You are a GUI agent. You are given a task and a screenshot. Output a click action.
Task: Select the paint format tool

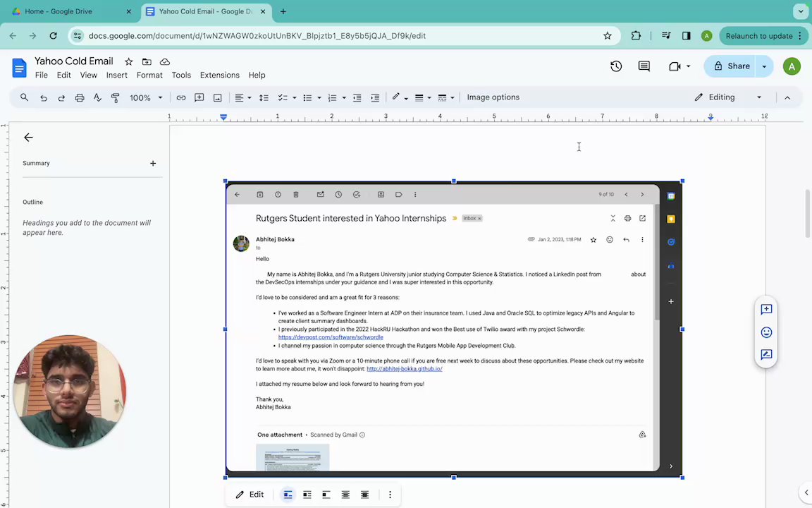tap(115, 97)
